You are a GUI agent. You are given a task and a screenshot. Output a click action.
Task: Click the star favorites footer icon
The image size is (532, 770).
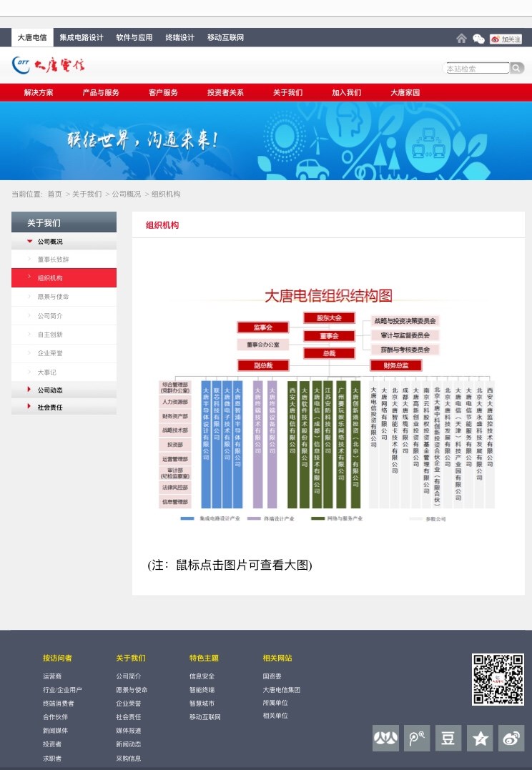[480, 738]
